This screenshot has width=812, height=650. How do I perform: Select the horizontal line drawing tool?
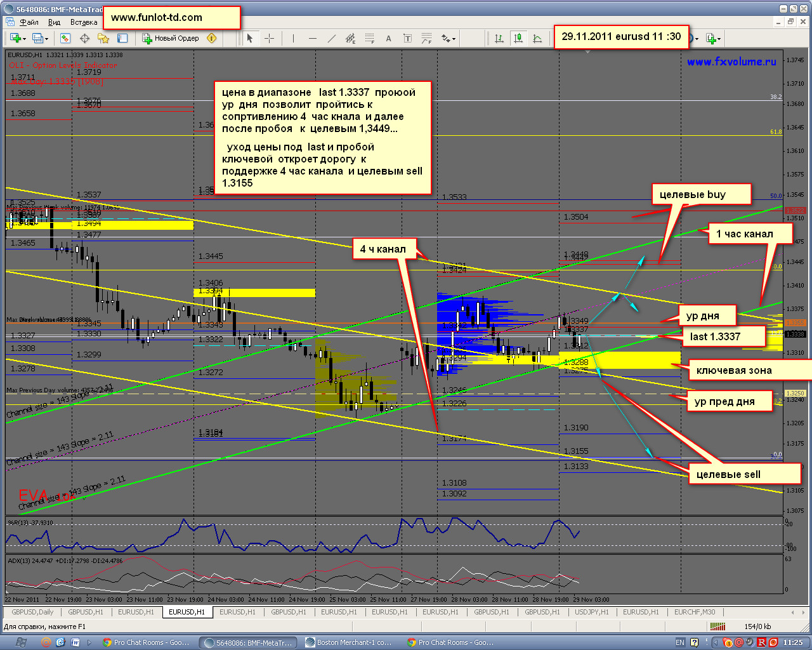pyautogui.click(x=312, y=38)
